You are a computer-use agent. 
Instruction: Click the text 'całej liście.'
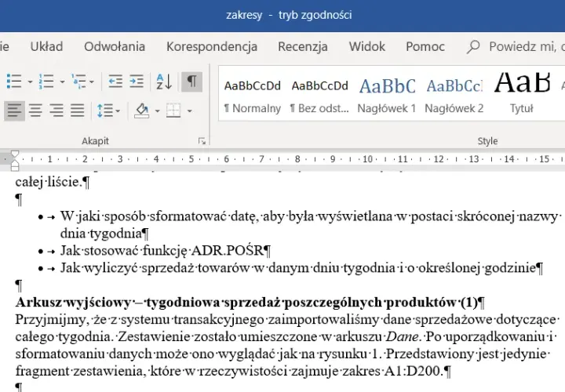tap(49, 182)
